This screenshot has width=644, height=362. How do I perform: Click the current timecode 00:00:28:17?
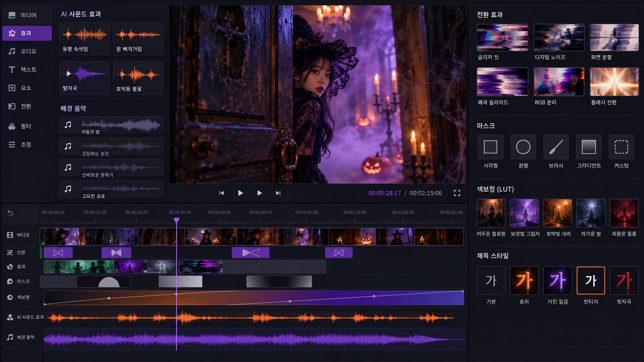(384, 193)
